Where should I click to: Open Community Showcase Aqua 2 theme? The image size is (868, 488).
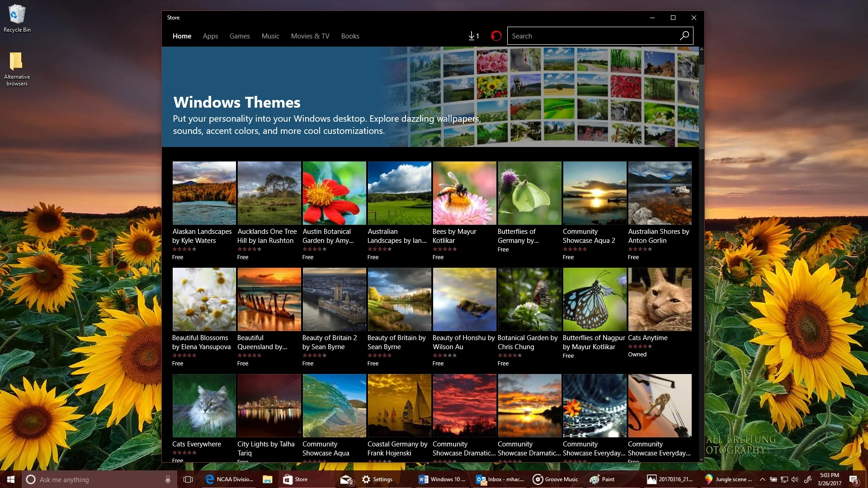pos(594,211)
